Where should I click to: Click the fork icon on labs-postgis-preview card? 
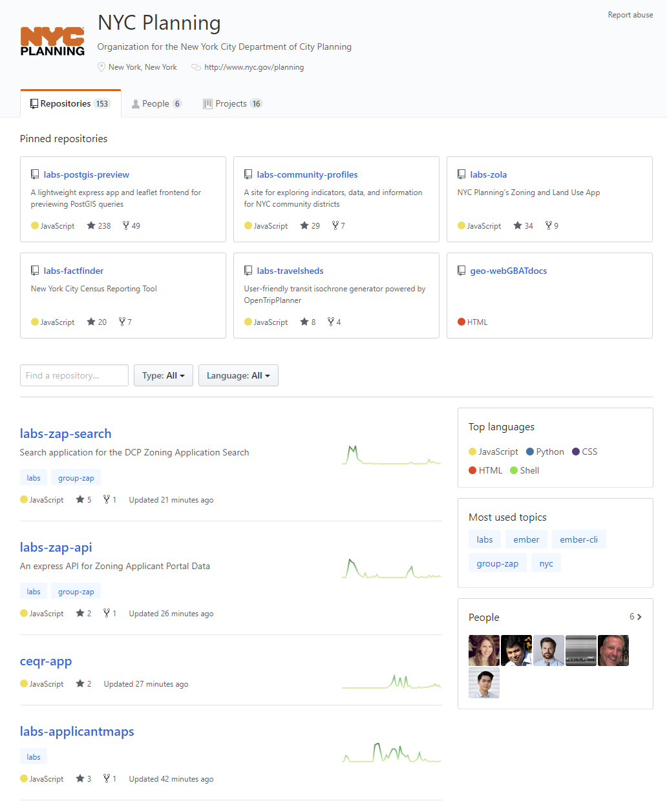pos(126,225)
